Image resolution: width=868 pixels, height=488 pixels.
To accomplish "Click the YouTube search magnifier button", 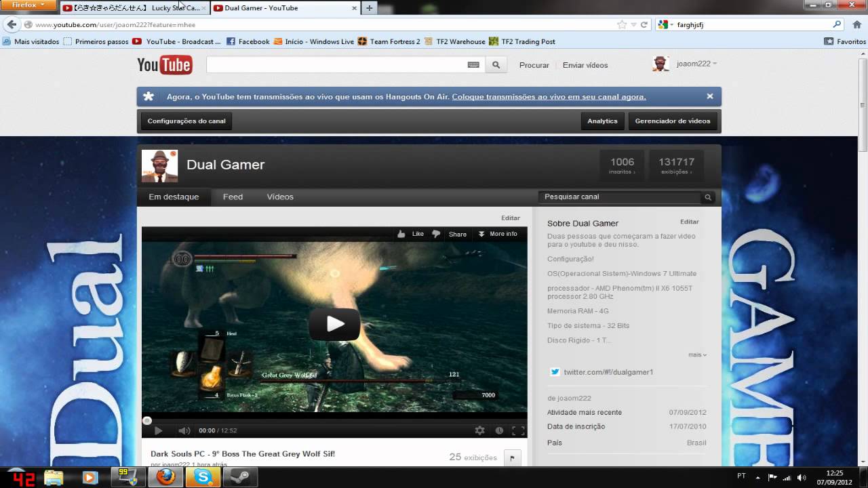I will click(x=496, y=65).
